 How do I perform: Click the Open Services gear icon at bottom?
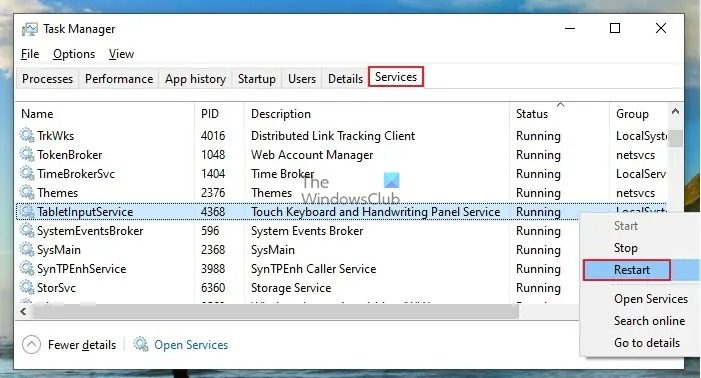pyautogui.click(x=141, y=344)
